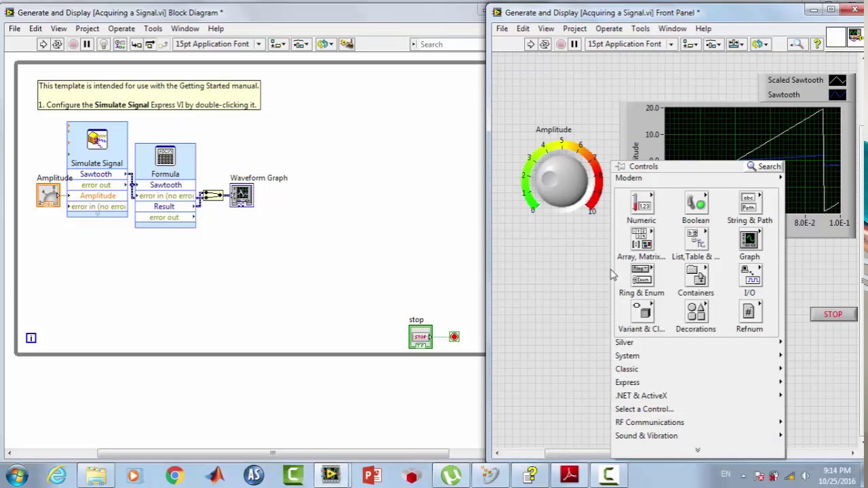Open Tools menu in Block Diagram window
The image size is (868, 488).
(153, 28)
